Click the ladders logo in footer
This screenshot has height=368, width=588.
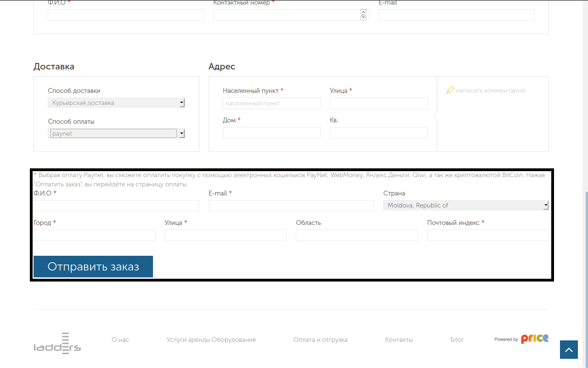click(57, 343)
